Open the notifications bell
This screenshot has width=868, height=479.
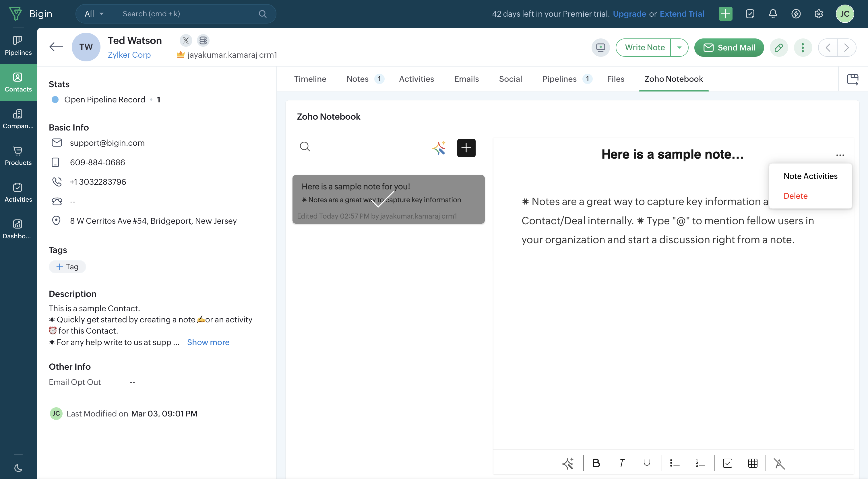click(x=773, y=14)
